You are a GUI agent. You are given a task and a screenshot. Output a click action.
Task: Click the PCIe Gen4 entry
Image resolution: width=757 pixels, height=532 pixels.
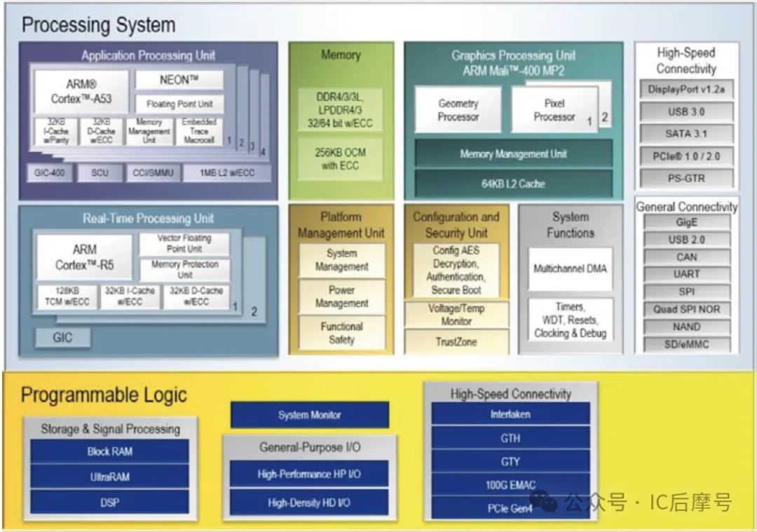(x=510, y=507)
